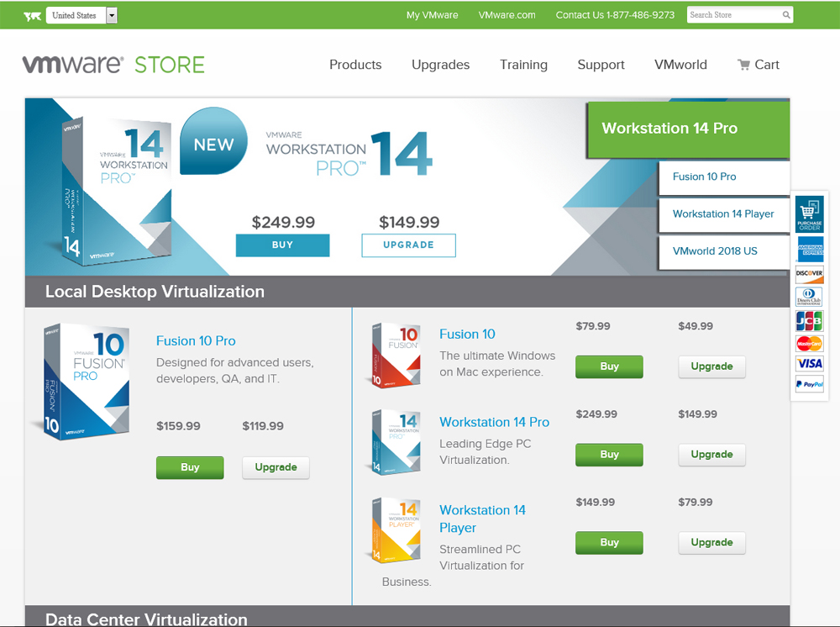This screenshot has height=627, width=840.
Task: Buy Fusion 10 Pro for $159.99
Action: 190,467
